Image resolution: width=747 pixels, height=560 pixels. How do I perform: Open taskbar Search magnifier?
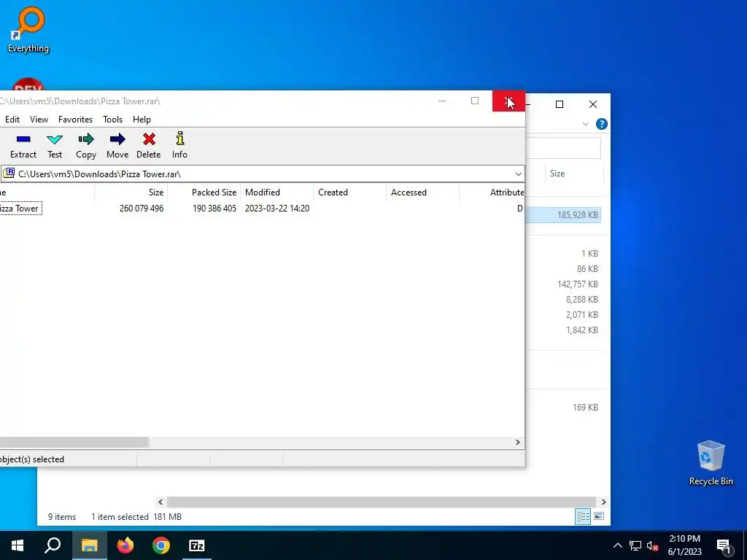point(53,545)
